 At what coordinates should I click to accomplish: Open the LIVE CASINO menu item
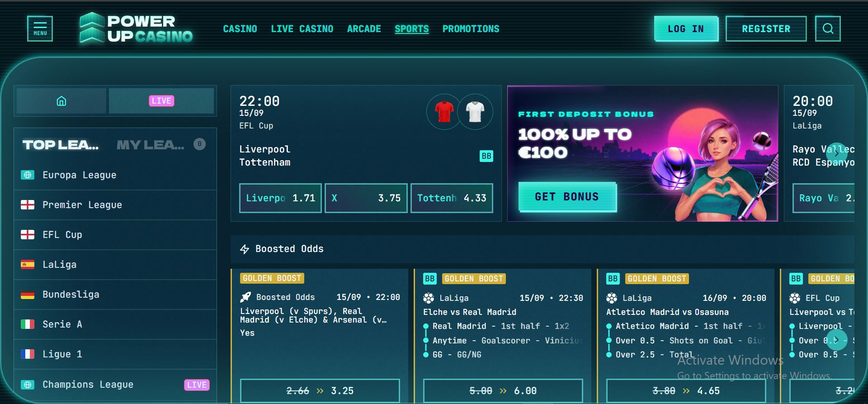[302, 29]
